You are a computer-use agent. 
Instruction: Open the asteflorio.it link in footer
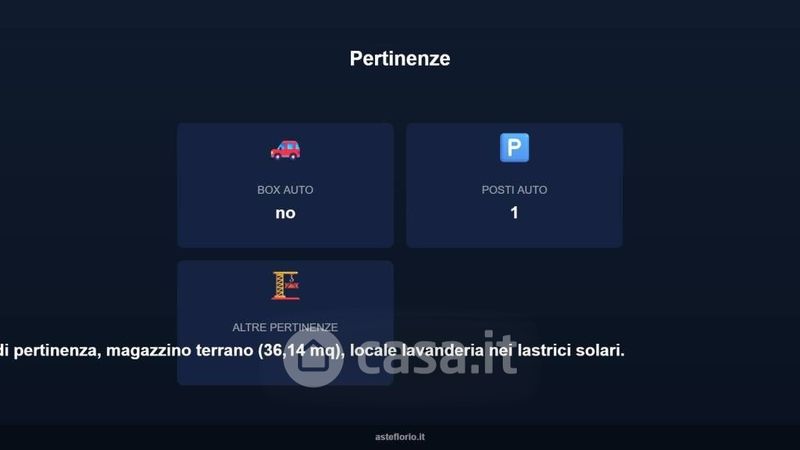[x=400, y=437]
